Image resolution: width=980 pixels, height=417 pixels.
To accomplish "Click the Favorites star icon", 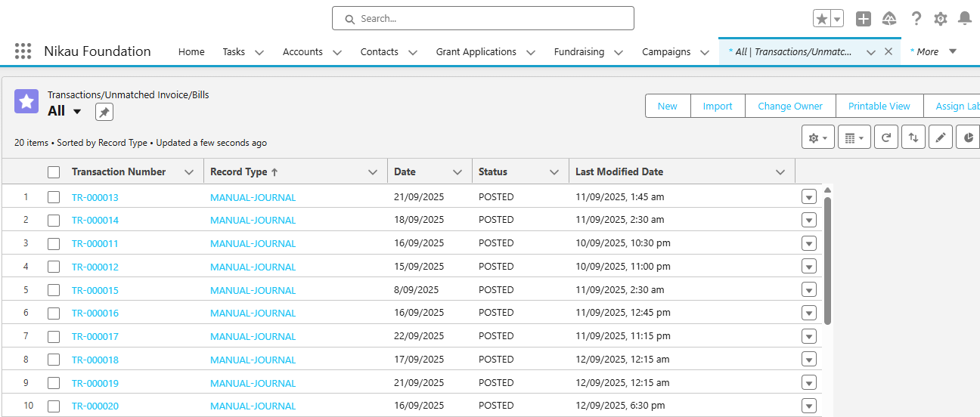I will pos(821,19).
